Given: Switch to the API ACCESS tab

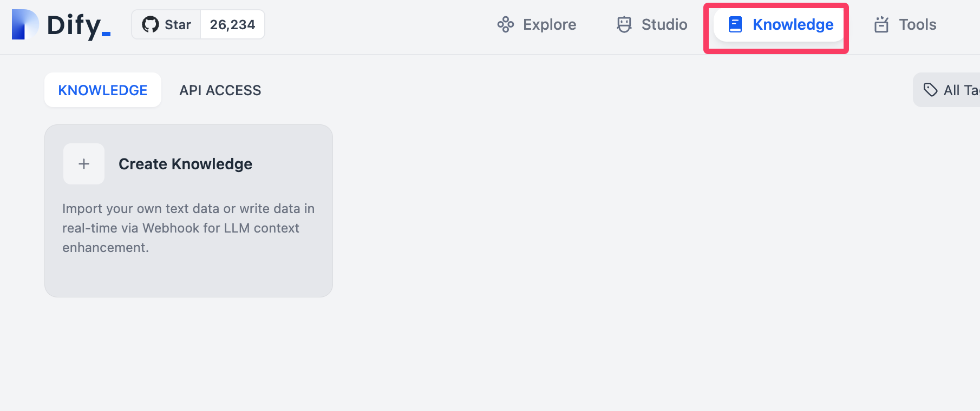Looking at the screenshot, I should tap(220, 90).
